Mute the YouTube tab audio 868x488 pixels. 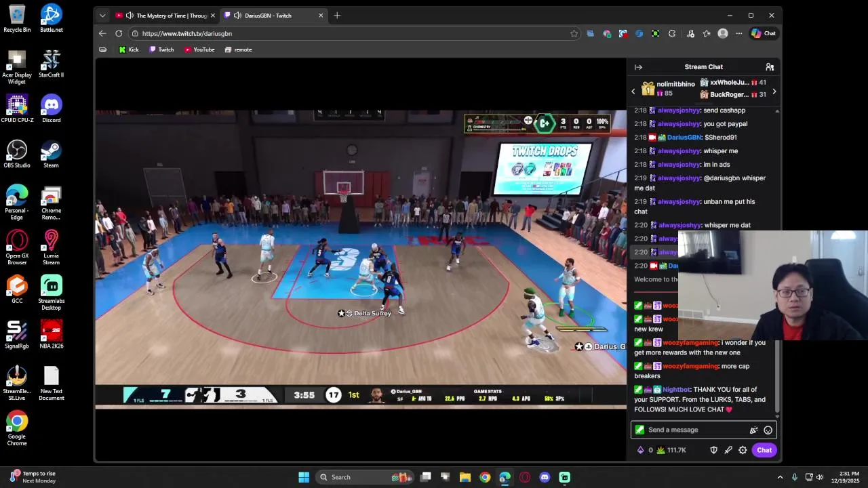(x=130, y=16)
